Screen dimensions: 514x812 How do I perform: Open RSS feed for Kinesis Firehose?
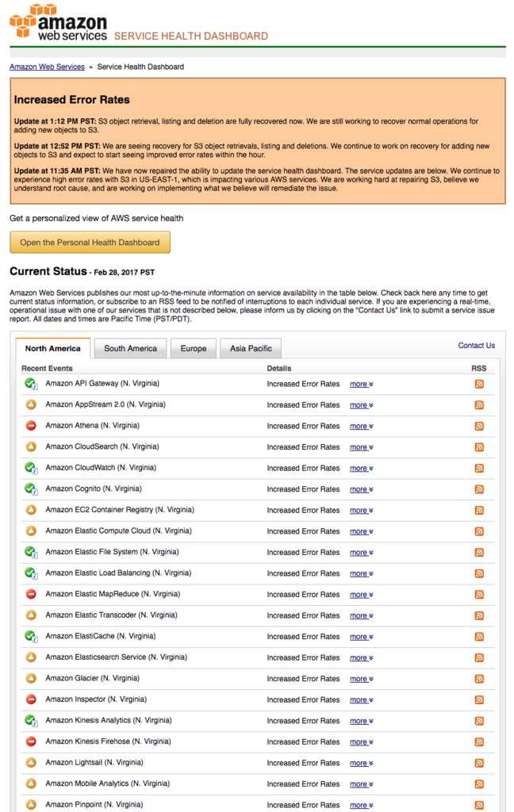tap(479, 742)
